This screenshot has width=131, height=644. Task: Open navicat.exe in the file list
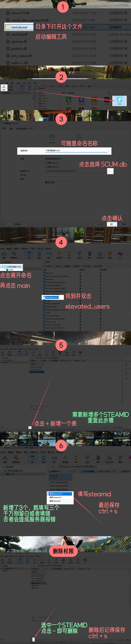(19, 27)
